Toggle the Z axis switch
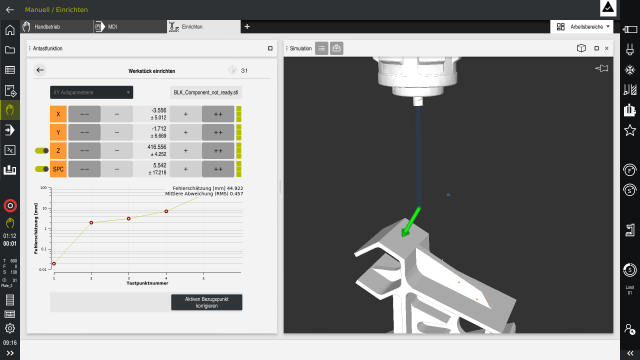Viewport: 640px width, 360px height. (x=42, y=151)
